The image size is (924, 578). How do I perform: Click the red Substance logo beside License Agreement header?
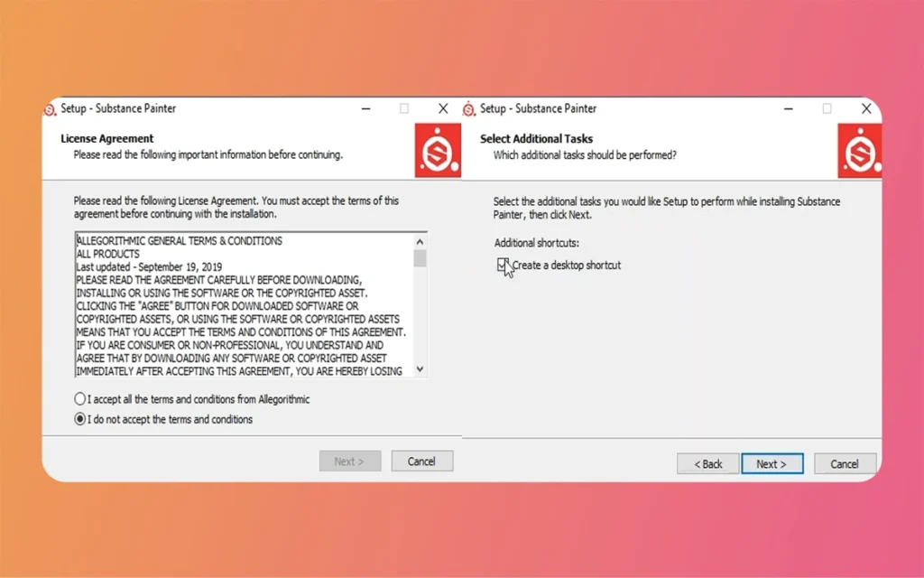coord(438,151)
